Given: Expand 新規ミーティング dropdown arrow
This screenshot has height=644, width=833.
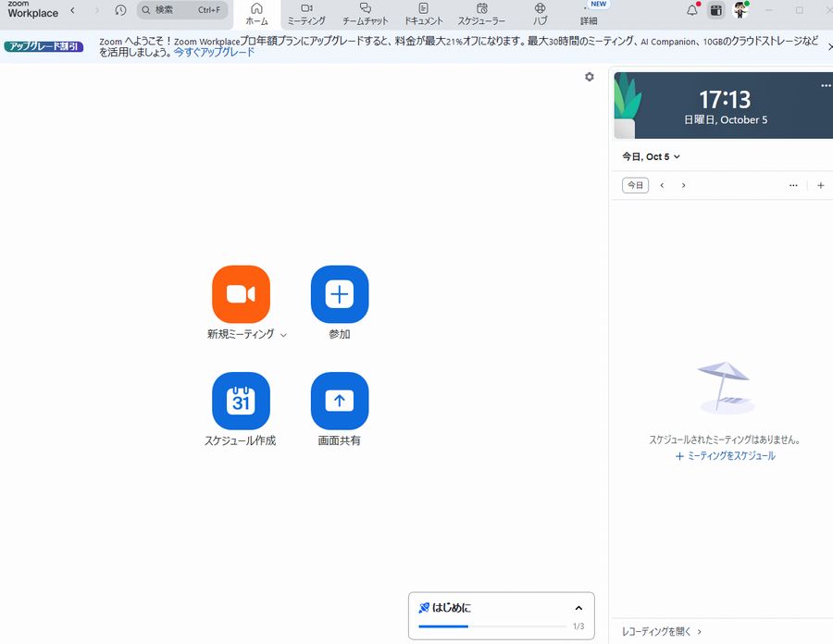Looking at the screenshot, I should 283,335.
